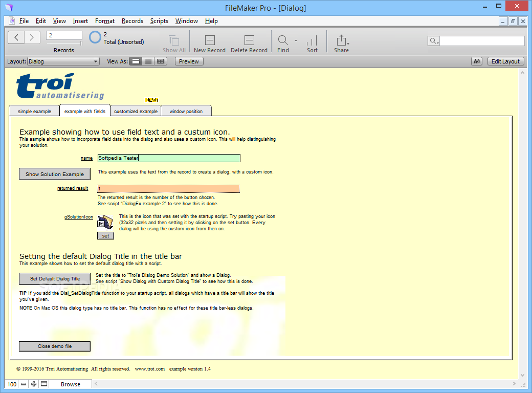This screenshot has height=393, width=532.
Task: Click the www.troi.com footer text
Action: [x=149, y=368]
